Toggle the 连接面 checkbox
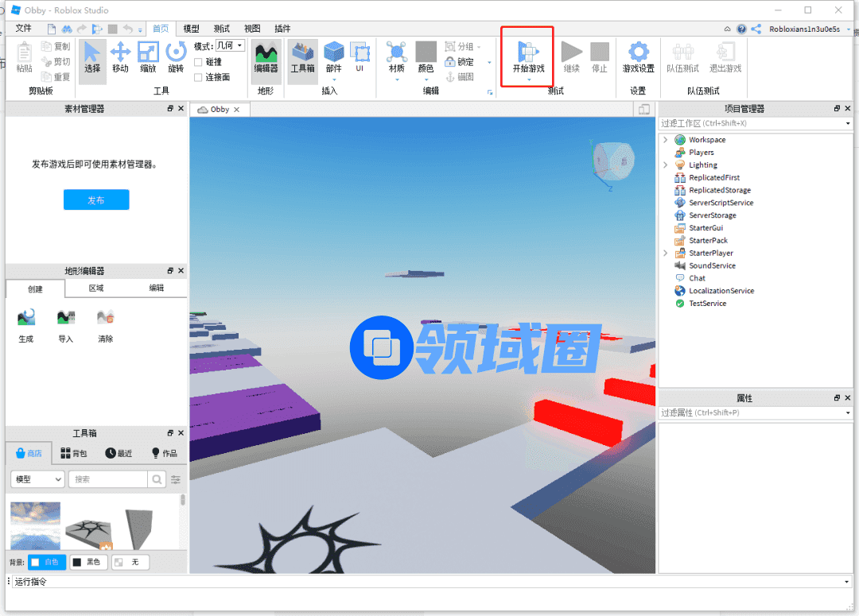This screenshot has width=859, height=616. (x=199, y=77)
